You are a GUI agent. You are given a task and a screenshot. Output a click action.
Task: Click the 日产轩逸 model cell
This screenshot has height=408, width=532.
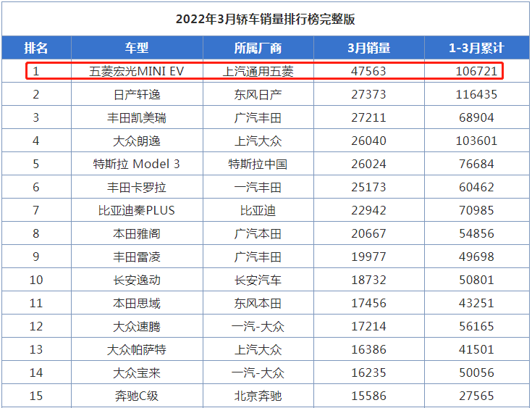pos(137,94)
